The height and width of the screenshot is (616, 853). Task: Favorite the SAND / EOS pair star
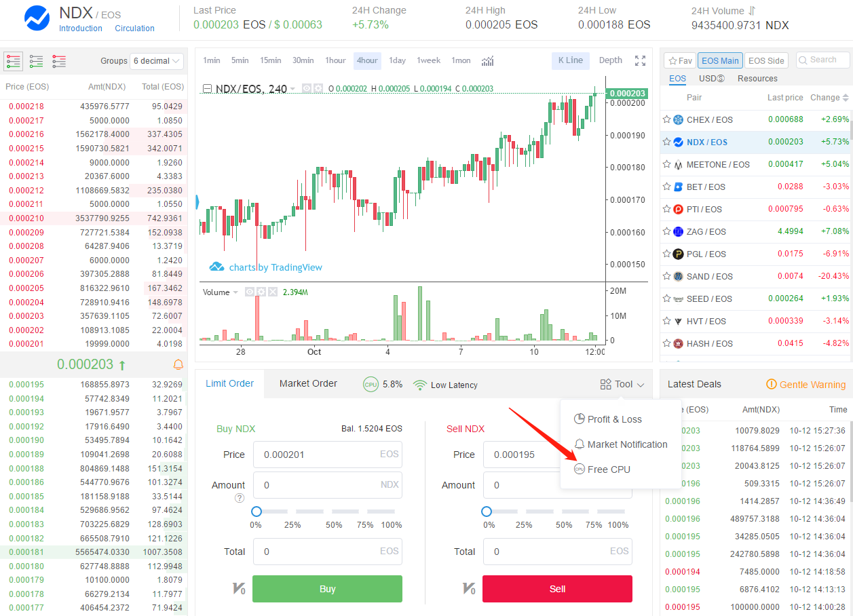tap(667, 276)
